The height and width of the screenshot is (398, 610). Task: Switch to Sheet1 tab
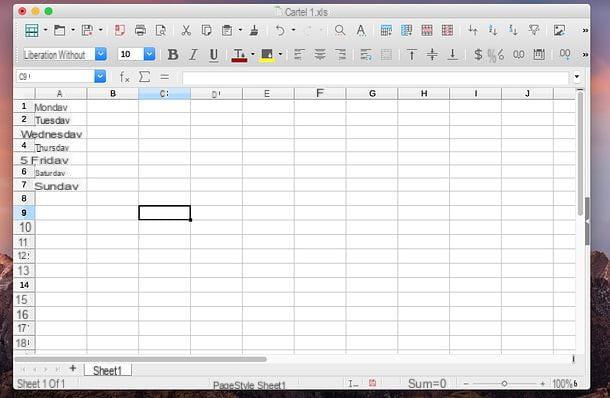click(x=108, y=370)
